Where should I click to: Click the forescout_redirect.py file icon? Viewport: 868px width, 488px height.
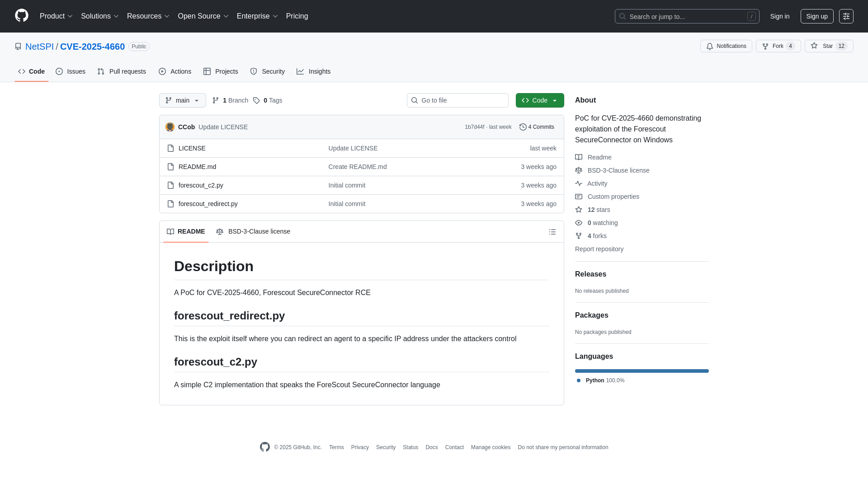click(x=170, y=204)
